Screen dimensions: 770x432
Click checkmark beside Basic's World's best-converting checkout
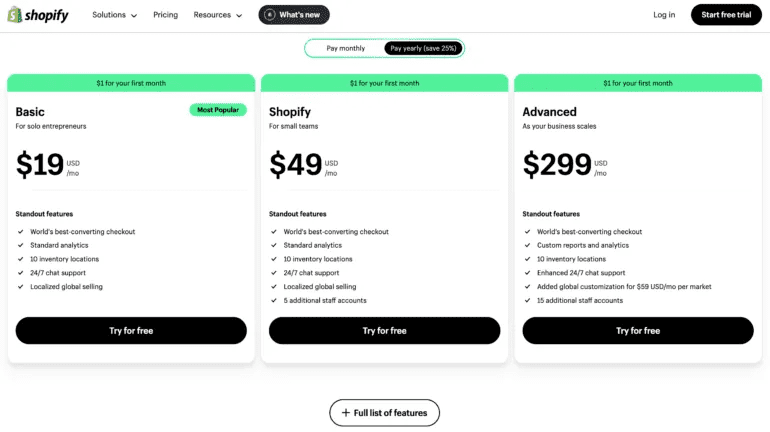21,232
